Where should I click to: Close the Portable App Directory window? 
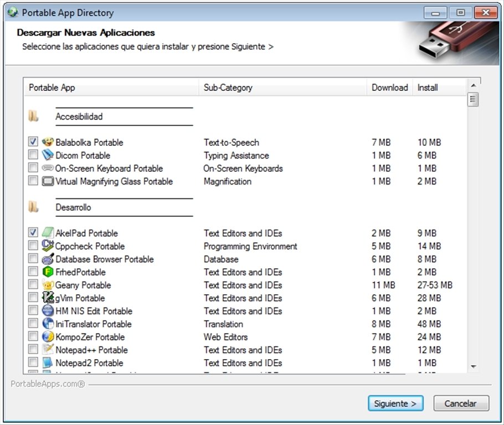(486, 13)
